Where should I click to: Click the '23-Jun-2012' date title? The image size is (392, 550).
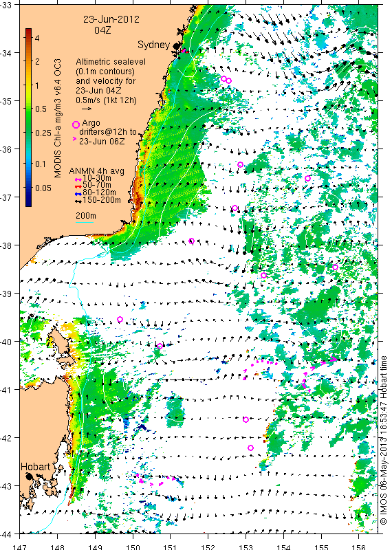[x=111, y=19]
